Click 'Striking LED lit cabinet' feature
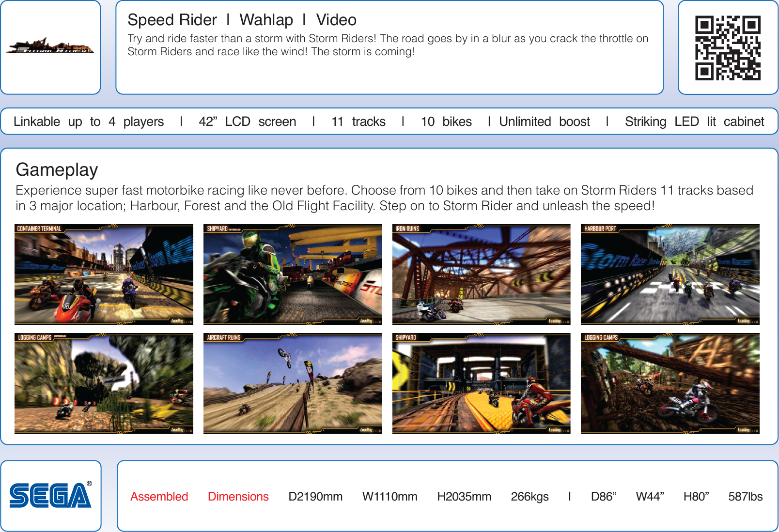Screen dimensions: 779x532 point(694,122)
